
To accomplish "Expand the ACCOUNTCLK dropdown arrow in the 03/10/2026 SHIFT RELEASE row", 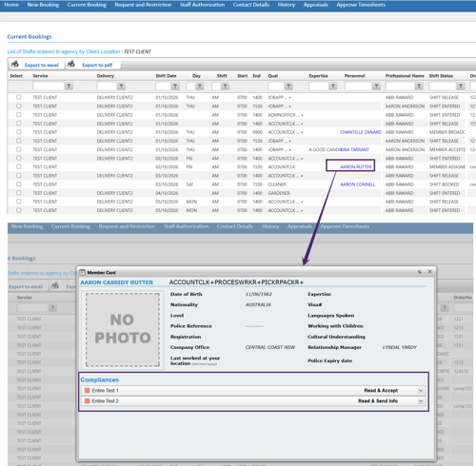I will coord(302,176).
